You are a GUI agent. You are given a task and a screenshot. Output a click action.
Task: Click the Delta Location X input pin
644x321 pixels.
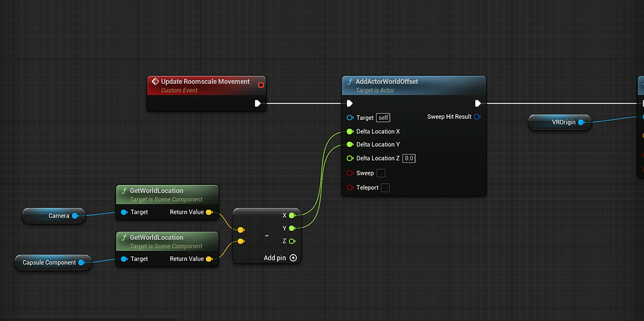click(350, 131)
